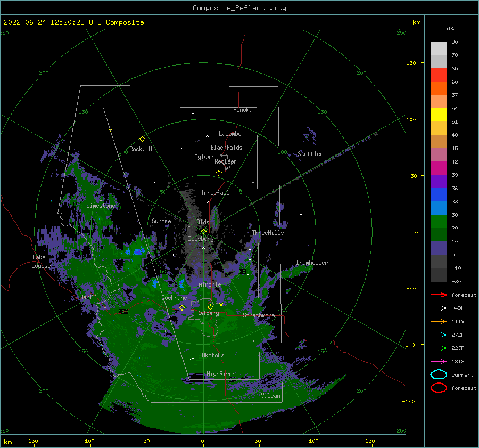This screenshot has width=479, height=448.
Task: Click the yellow diamond marker beside RockyMH
Action: (142, 139)
